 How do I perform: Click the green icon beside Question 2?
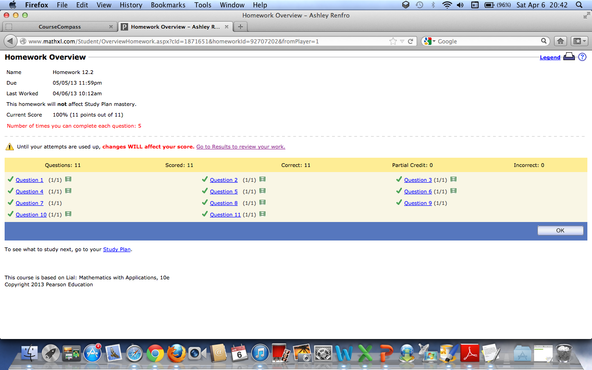pos(262,179)
